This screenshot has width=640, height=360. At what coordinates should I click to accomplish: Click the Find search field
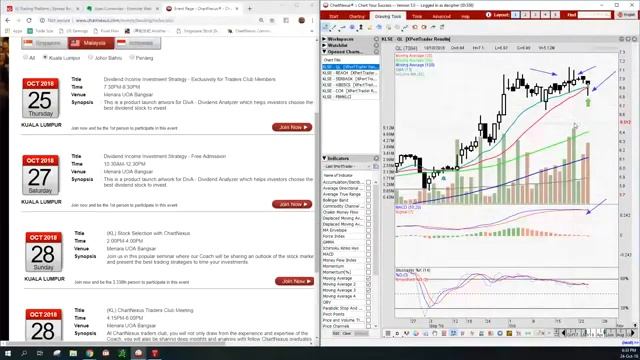594,15
